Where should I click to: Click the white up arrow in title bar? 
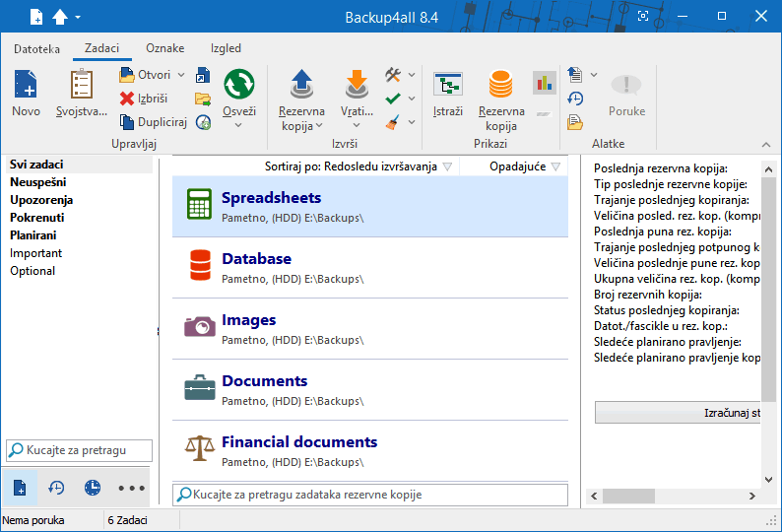[60, 17]
